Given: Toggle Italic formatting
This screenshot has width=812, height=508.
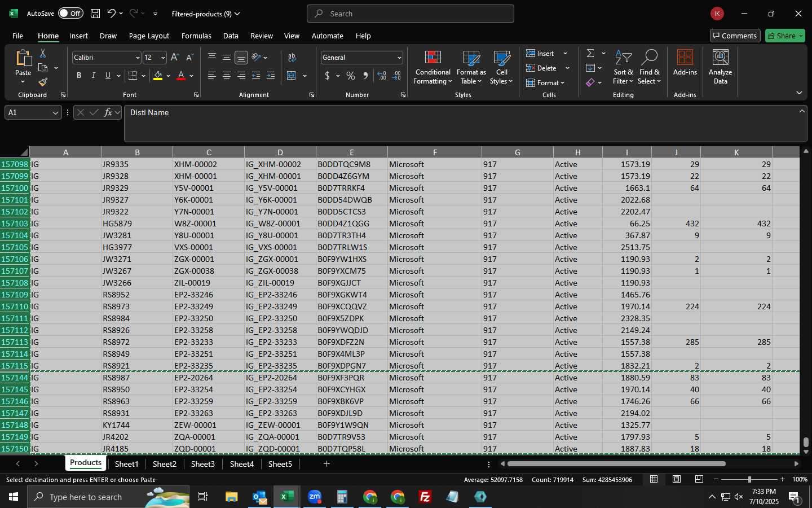Looking at the screenshot, I should click(x=94, y=76).
